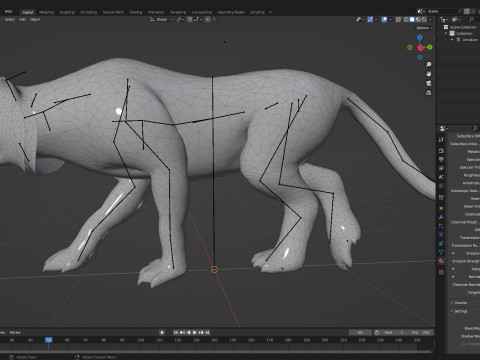Open the Scene properties tab
The image size is (480, 360).
441,177
